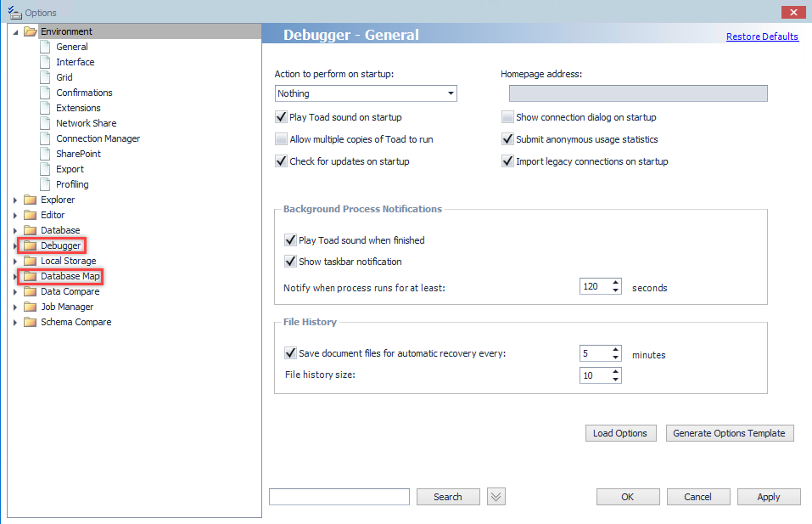Click the Load Options button
The image size is (812, 524).
[x=620, y=433]
